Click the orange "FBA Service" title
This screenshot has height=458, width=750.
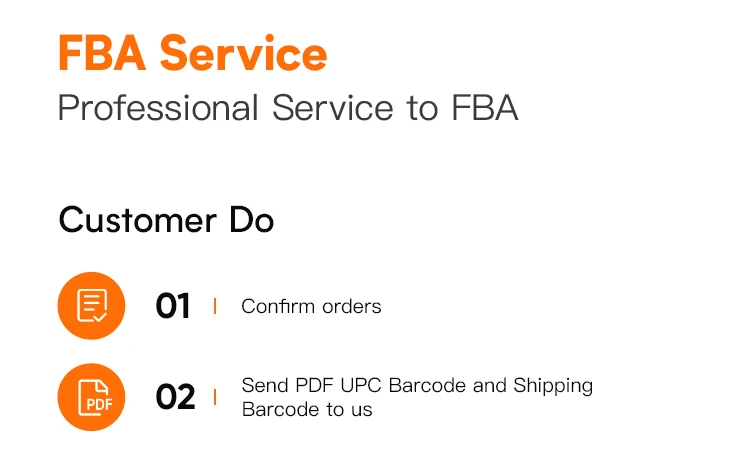point(192,53)
